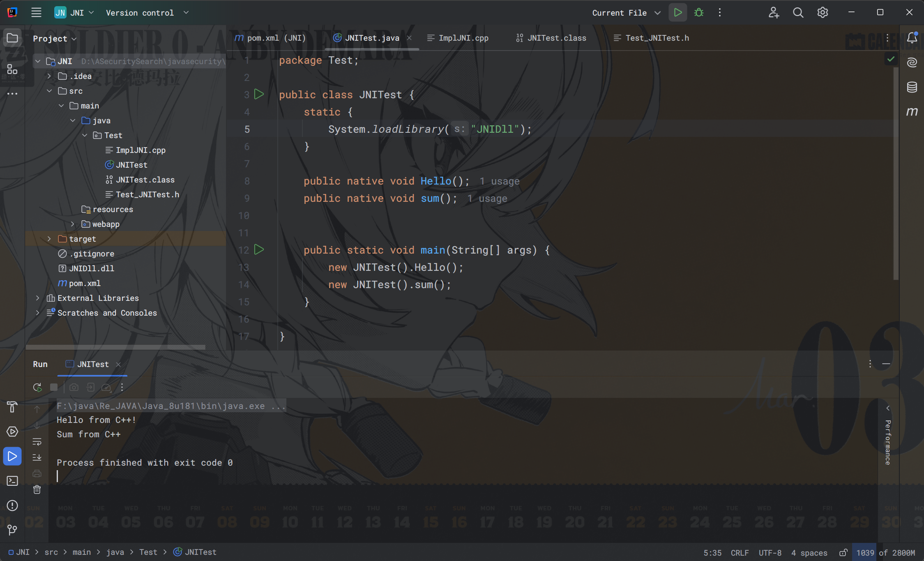Collapse JNI root in project tree
Viewport: 924px width, 561px height.
(x=38, y=62)
